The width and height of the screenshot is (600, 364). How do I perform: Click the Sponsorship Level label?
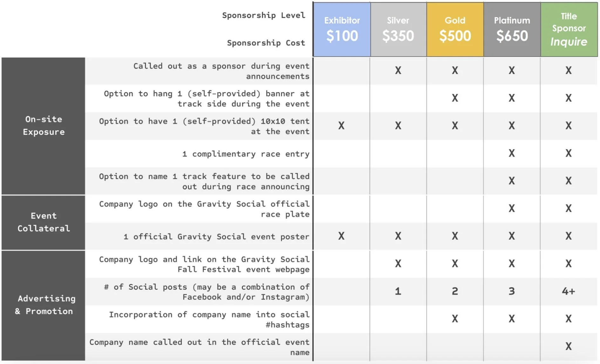point(263,15)
